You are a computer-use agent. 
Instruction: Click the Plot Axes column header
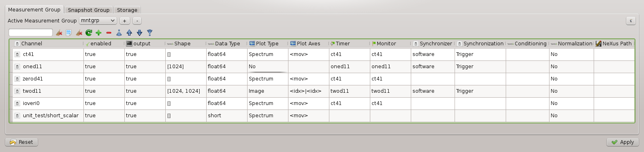point(308,43)
